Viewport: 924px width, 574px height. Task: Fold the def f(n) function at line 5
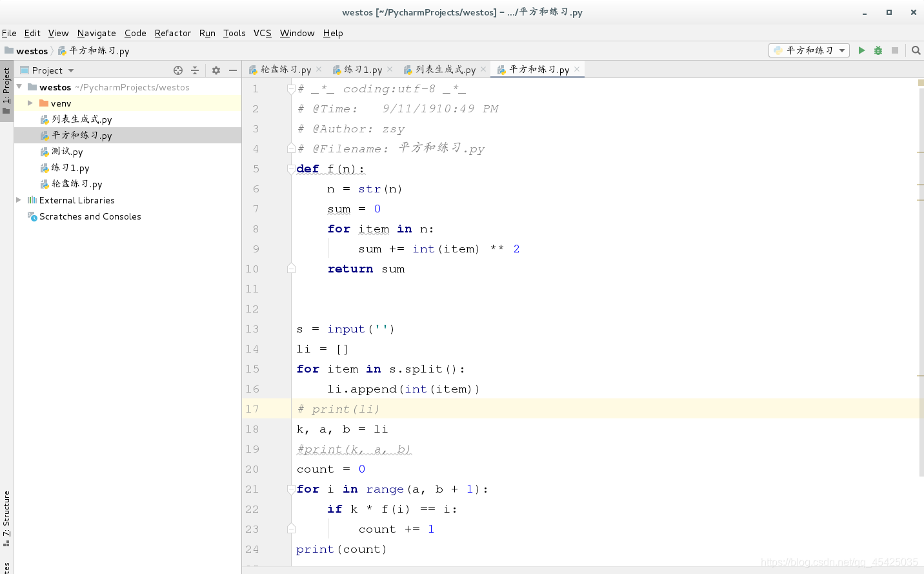[x=291, y=169]
